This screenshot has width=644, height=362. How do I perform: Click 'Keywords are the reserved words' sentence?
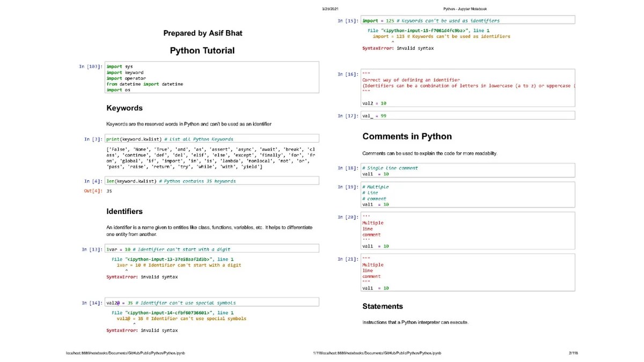click(189, 124)
